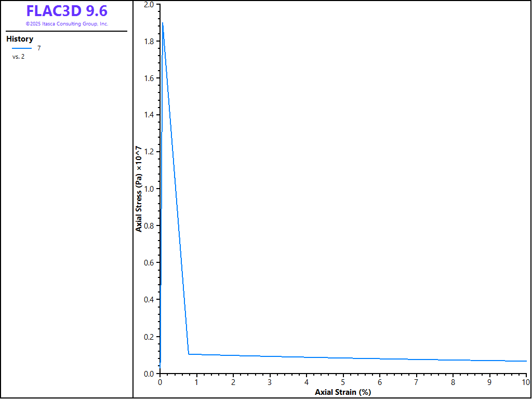The width and height of the screenshot is (532, 399).
Task: Click the FLAC3D 9.6 title text
Action: 66,11
